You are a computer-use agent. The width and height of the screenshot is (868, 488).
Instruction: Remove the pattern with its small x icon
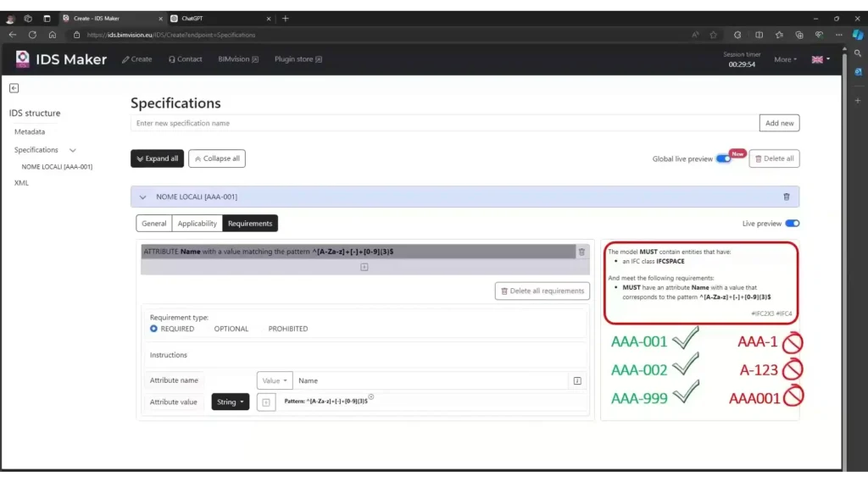(x=371, y=396)
